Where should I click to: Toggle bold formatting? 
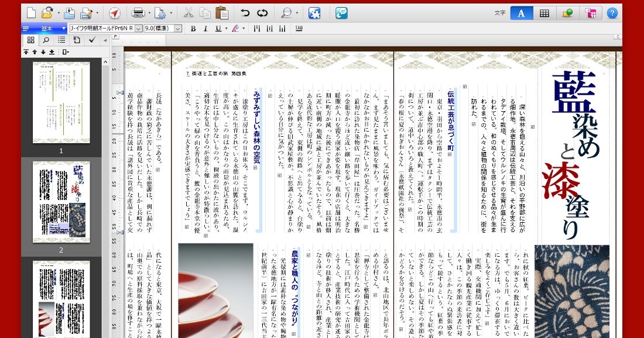tap(194, 28)
